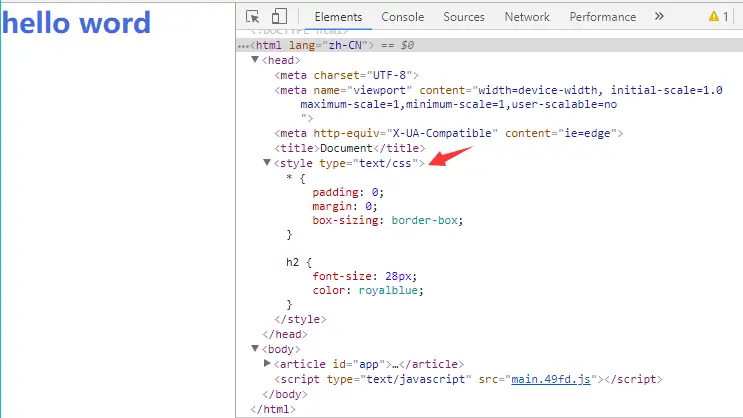Click the 'color: royalblue;' line
The width and height of the screenshot is (743, 418).
368,290
